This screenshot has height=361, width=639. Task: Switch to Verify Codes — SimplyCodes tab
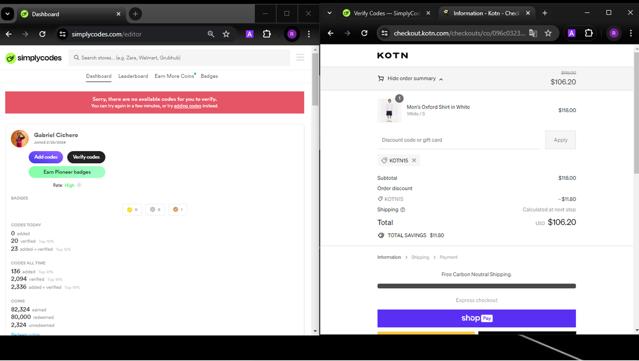[x=386, y=13]
